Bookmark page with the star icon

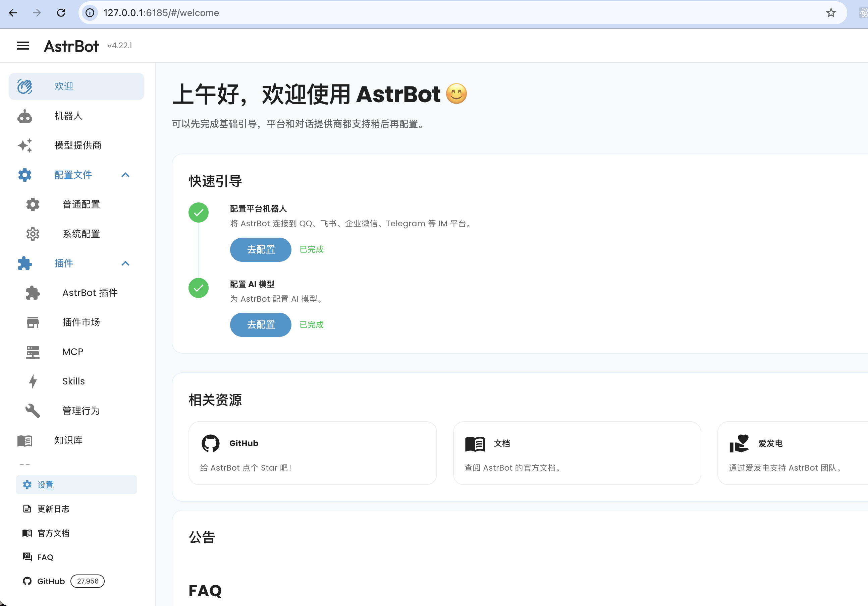click(x=830, y=13)
